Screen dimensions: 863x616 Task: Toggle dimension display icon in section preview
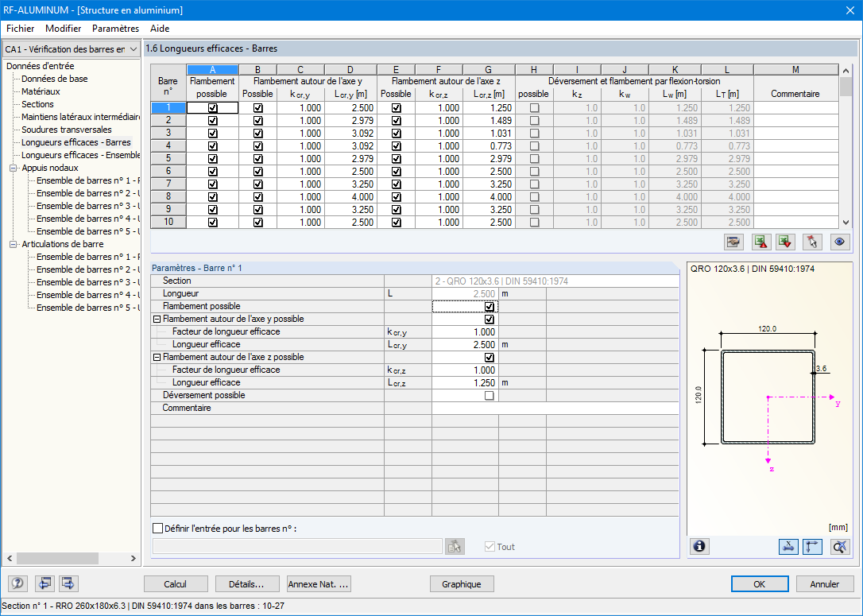point(788,546)
